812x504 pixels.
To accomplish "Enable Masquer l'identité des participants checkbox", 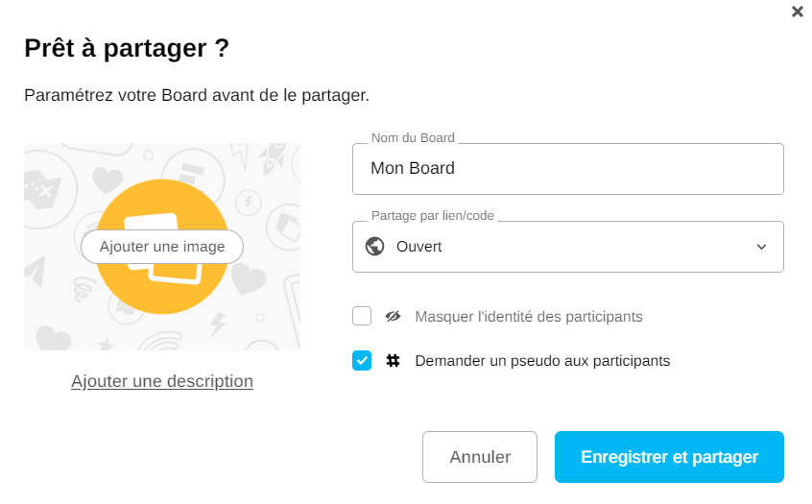I will 362,316.
